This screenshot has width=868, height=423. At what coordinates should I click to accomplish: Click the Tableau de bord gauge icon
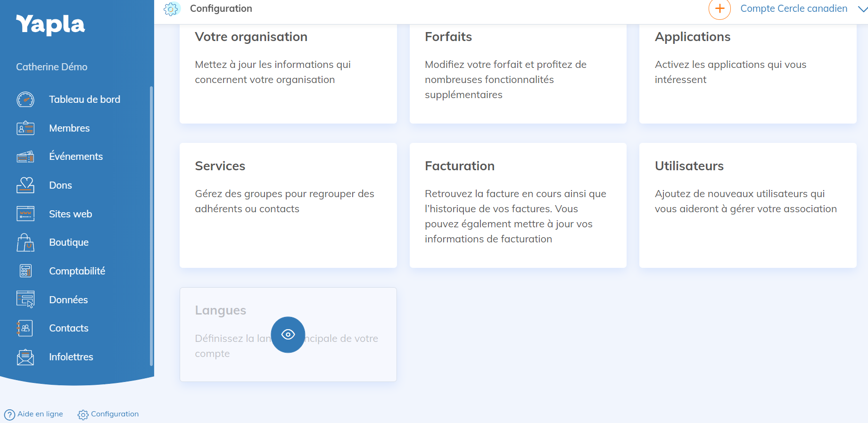pos(25,100)
